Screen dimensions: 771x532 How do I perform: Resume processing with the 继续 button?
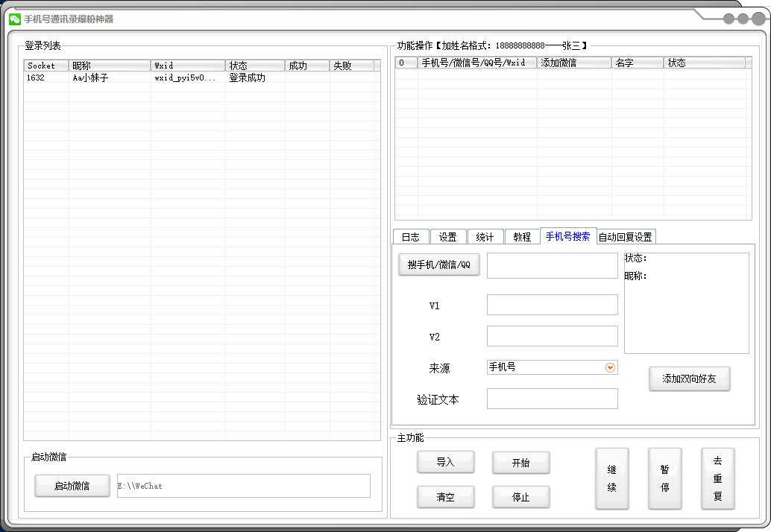(x=611, y=478)
